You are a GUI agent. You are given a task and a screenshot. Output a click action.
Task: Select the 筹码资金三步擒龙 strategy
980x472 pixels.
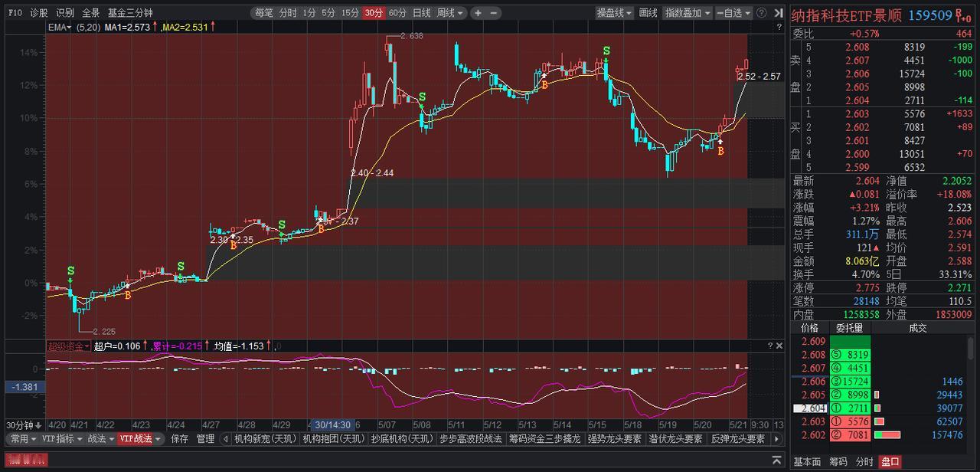click(544, 439)
